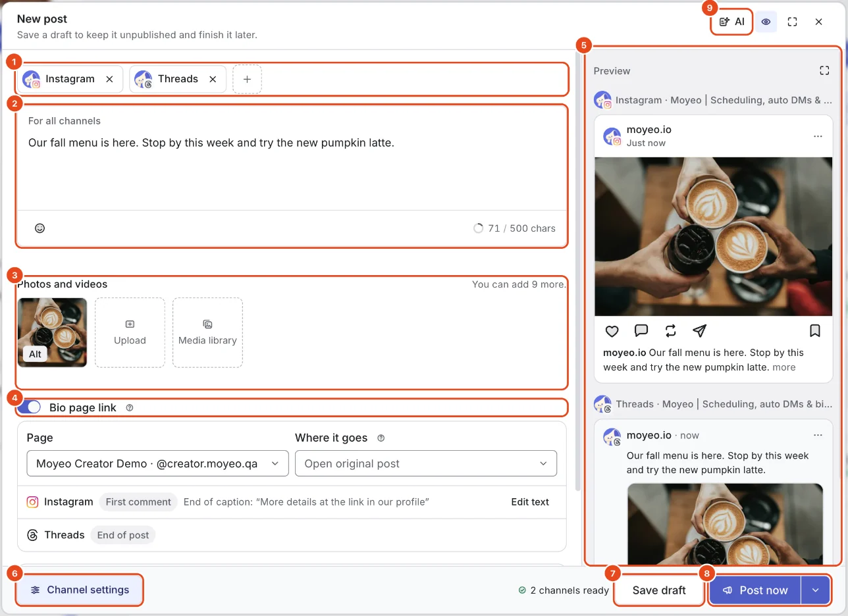Select the Threads channel chip
Screen dimensions: 848x616
[x=178, y=79]
